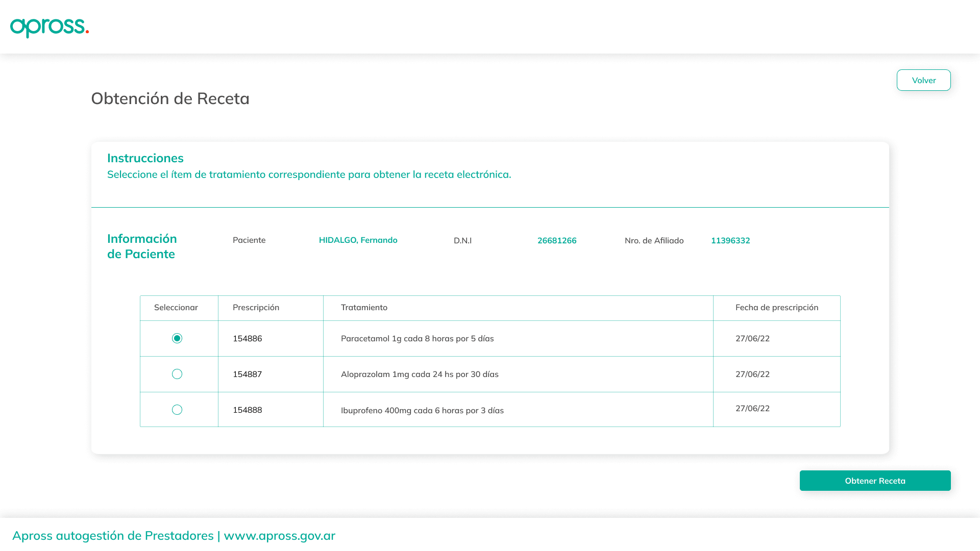Click patient name HIDALGO, Fernando
The height and width of the screenshot is (551, 980).
coord(358,240)
